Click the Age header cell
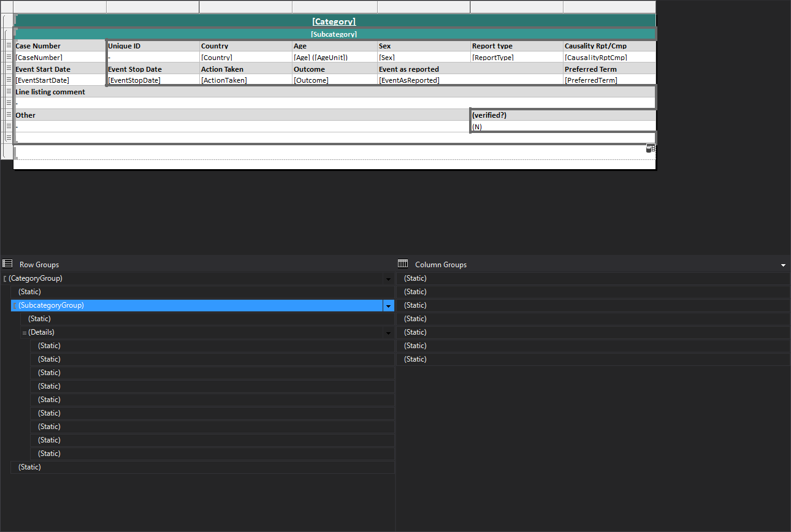This screenshot has width=791, height=532. tap(335, 46)
